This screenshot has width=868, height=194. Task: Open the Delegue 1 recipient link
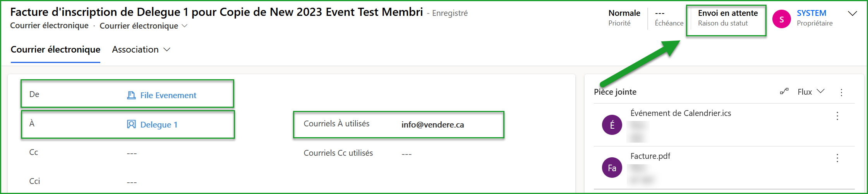159,124
